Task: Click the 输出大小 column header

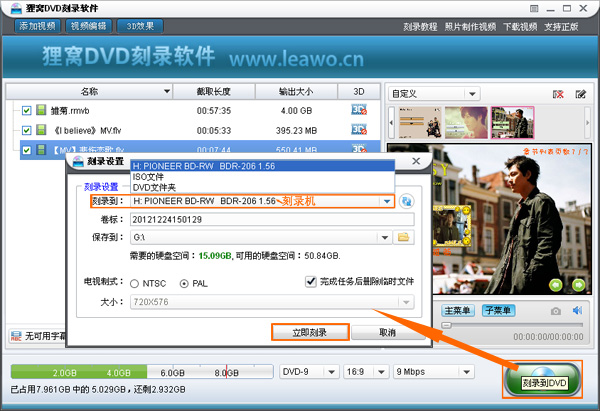Action: pyautogui.click(x=296, y=92)
